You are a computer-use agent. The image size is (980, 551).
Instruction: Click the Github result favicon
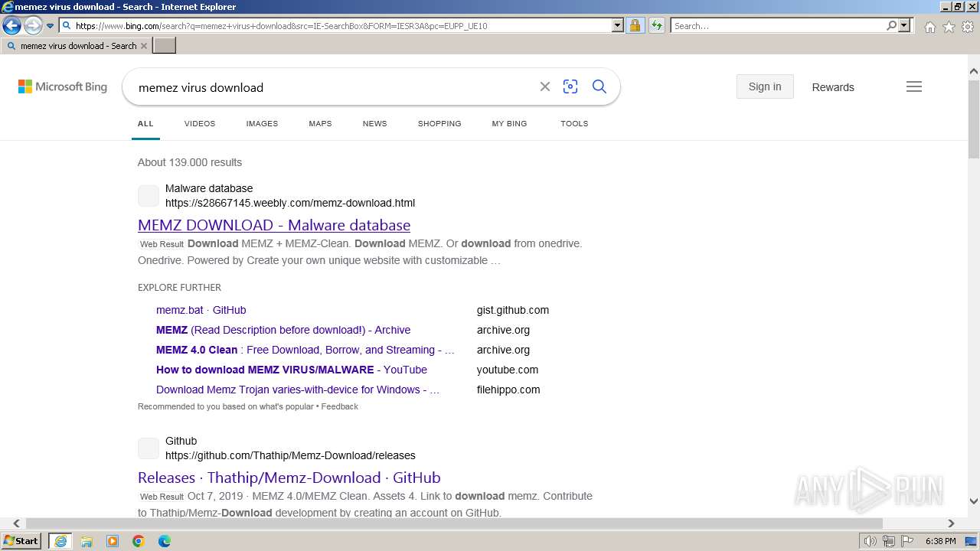tap(149, 448)
